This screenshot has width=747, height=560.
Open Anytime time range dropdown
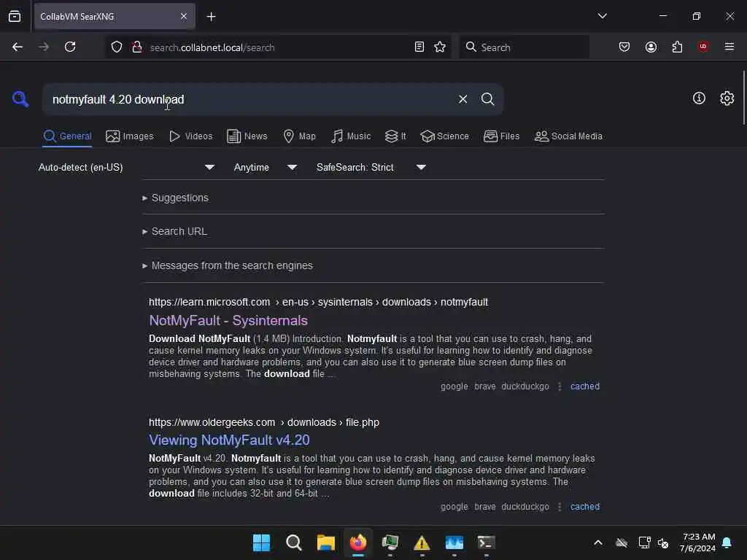(x=265, y=167)
